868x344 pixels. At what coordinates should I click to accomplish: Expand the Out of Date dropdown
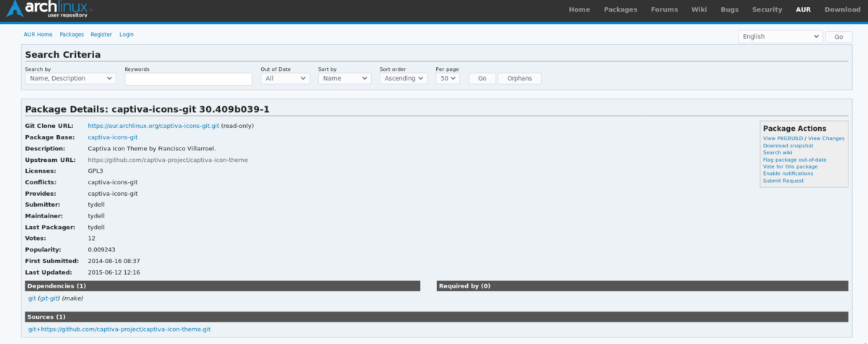pos(285,78)
